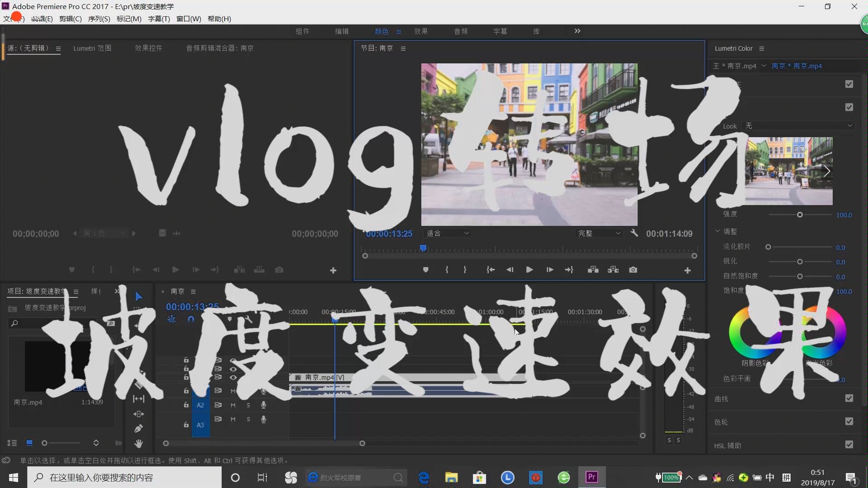Select the Hand tool

point(138,443)
